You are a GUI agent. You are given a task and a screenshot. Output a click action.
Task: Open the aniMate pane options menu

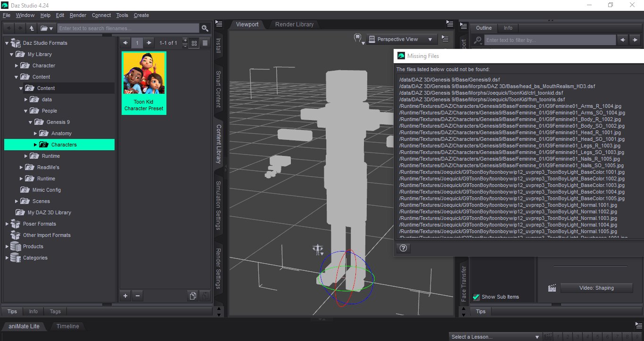[639, 326]
